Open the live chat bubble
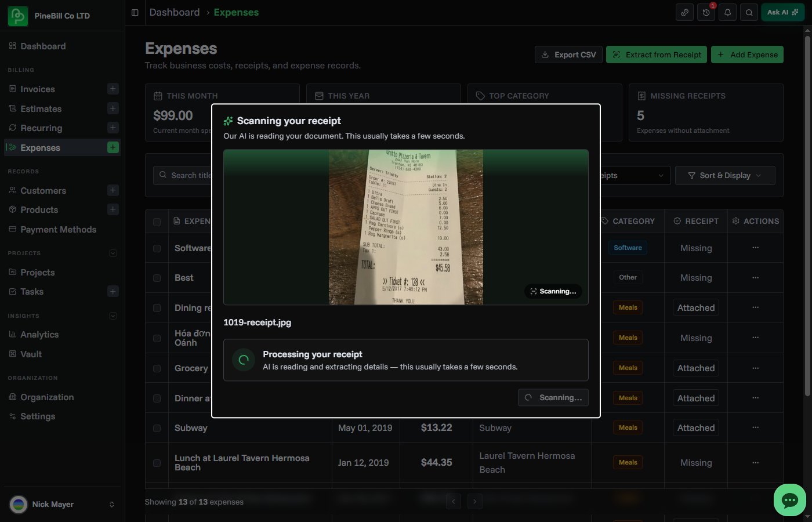812x522 pixels. click(790, 500)
